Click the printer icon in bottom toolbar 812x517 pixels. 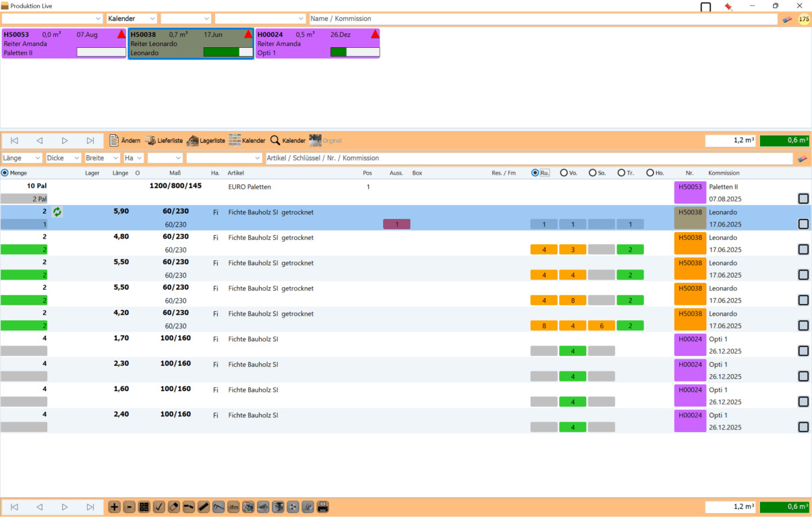coord(322,507)
